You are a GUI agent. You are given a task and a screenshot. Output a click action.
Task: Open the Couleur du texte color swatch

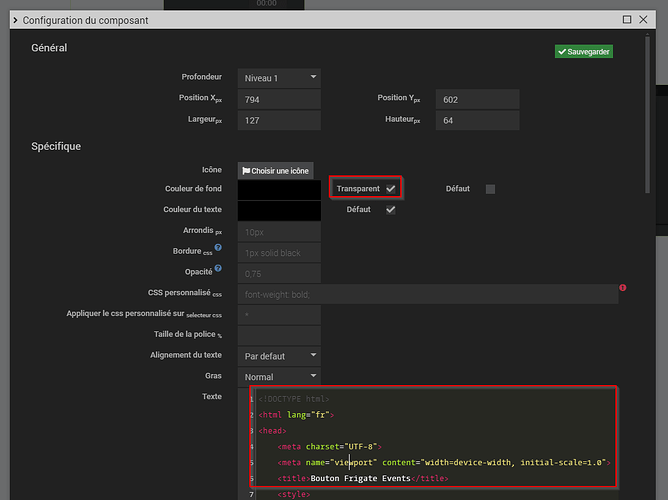[x=279, y=210]
